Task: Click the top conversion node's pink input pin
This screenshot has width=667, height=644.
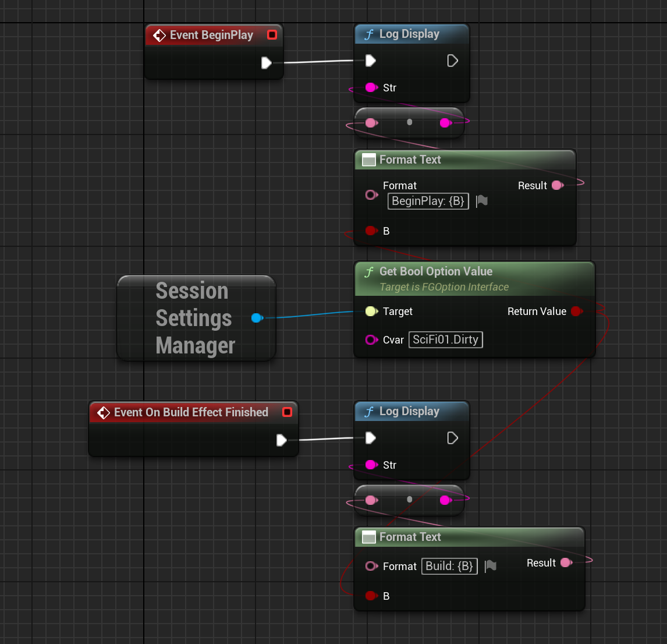Action: [371, 123]
